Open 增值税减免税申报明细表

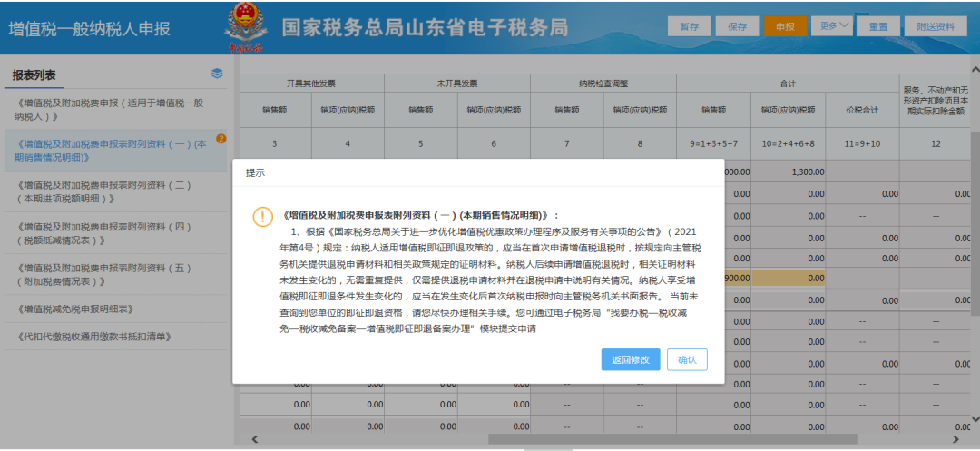pyautogui.click(x=114, y=309)
